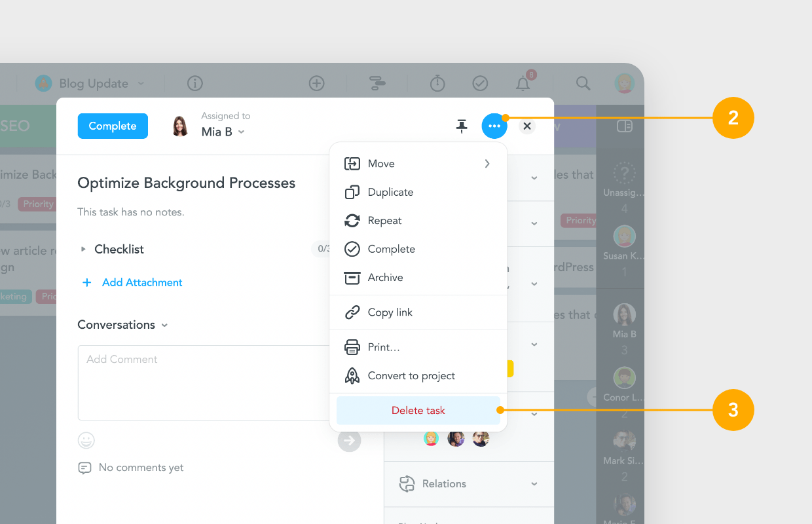
Task: Open the completed tasks checkmark icon in the top bar
Action: pos(480,83)
